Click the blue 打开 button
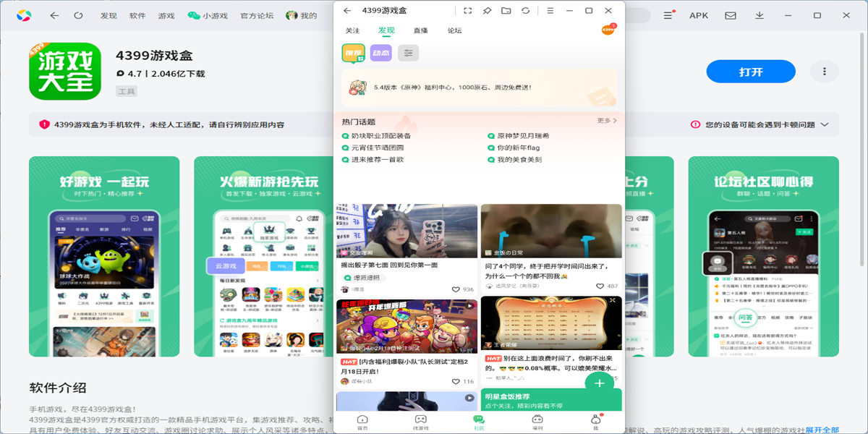868x434 pixels. pos(750,72)
